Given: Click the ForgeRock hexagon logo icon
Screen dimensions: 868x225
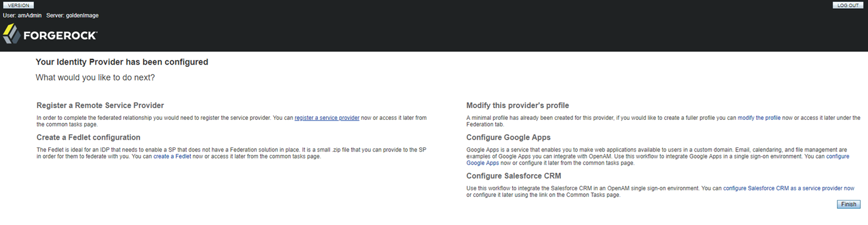Looking at the screenshot, I should (12, 35).
